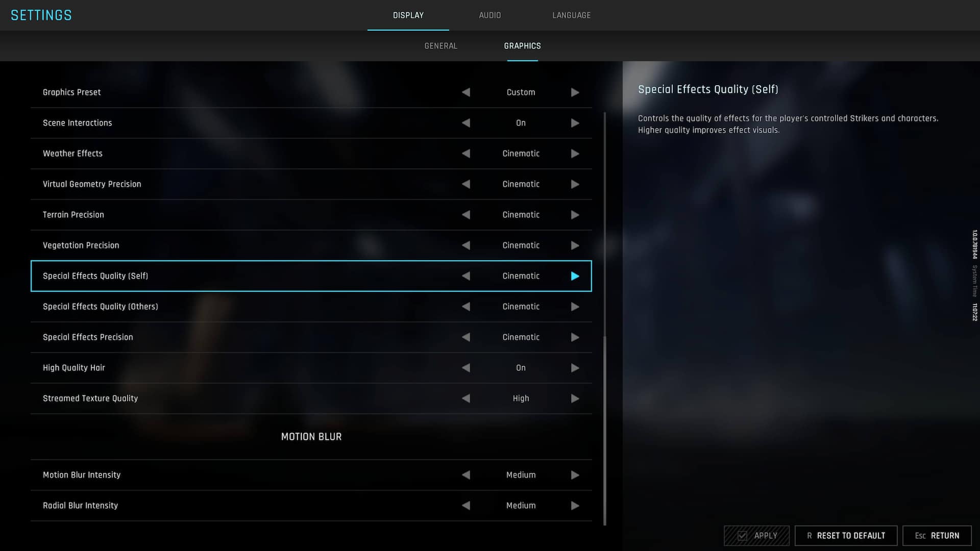The width and height of the screenshot is (980, 551).
Task: Increase Virtual Geometry Precision with right arrow
Action: point(575,184)
